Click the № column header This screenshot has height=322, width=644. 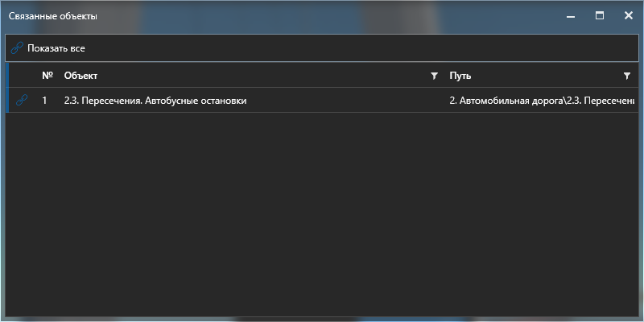(x=47, y=76)
